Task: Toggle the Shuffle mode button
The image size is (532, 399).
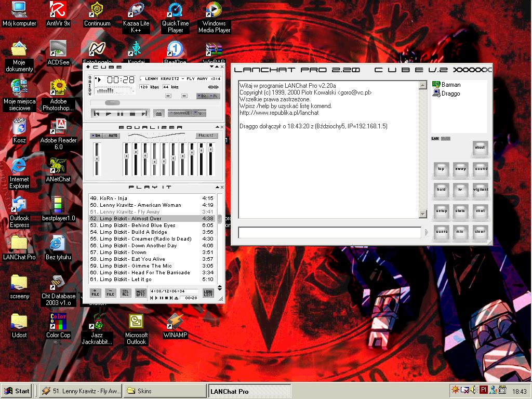Action: (x=181, y=113)
